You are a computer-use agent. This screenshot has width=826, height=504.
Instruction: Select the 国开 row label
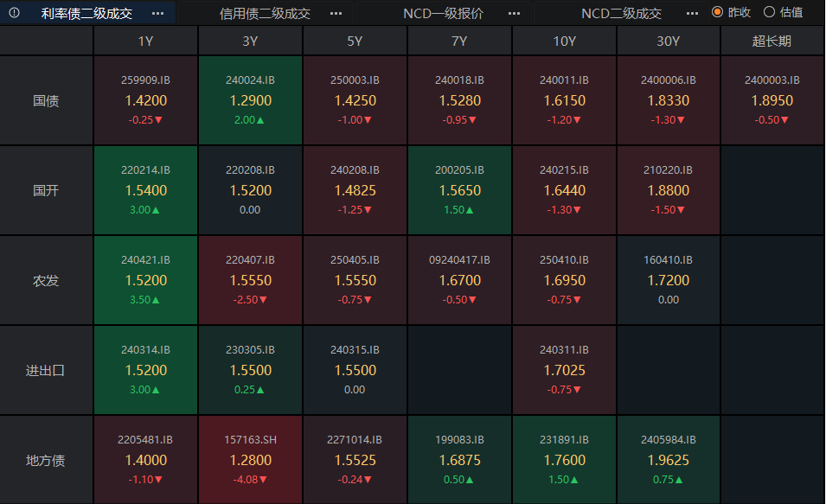point(46,190)
